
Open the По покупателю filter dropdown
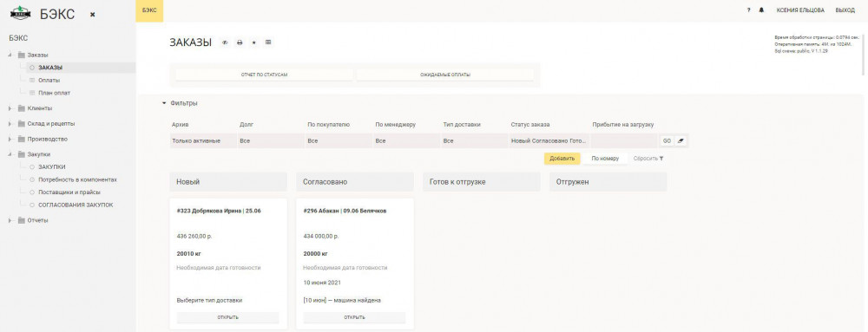click(339, 141)
